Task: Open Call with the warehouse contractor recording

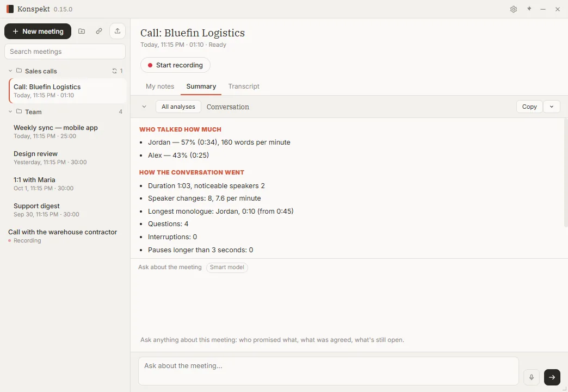Action: (65, 236)
